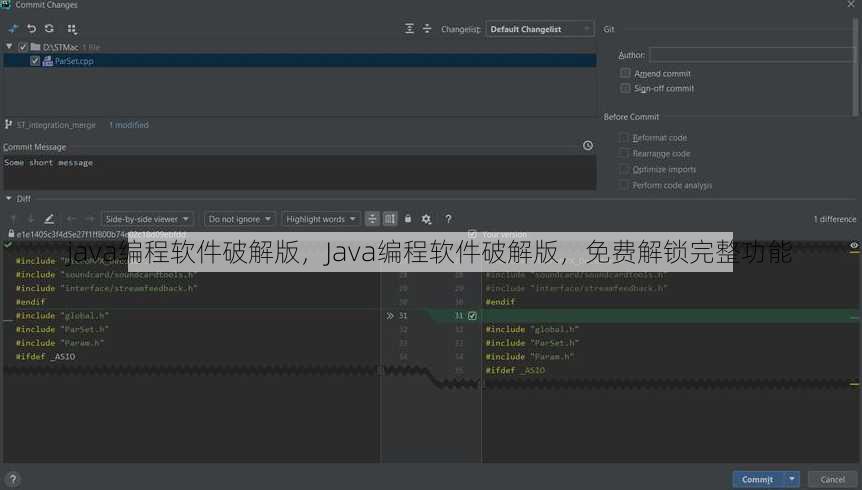Toggle the line 31 change inclusion checkbox
Viewport: 862px width, 490px height.
(x=472, y=316)
